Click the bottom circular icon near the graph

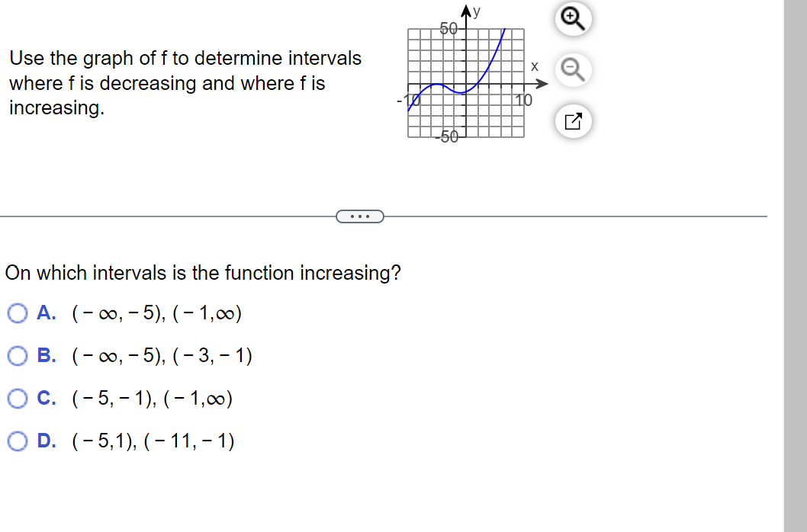(x=573, y=121)
